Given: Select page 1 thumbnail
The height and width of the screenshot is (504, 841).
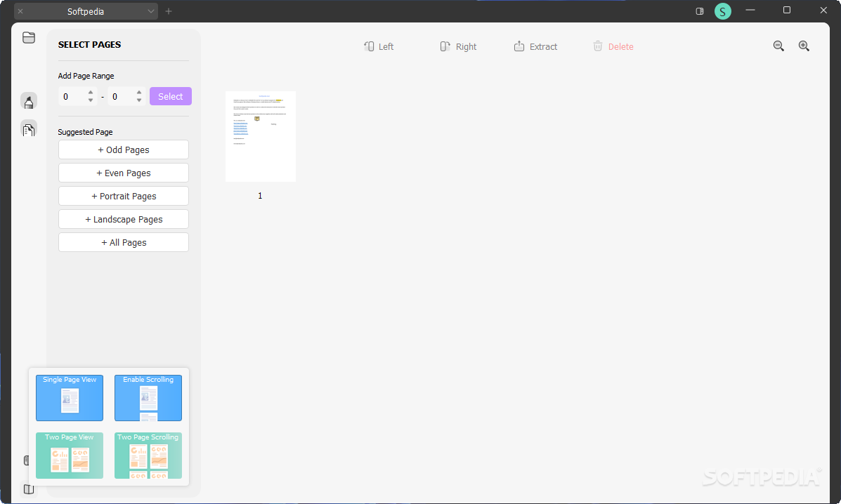Looking at the screenshot, I should click(x=261, y=137).
